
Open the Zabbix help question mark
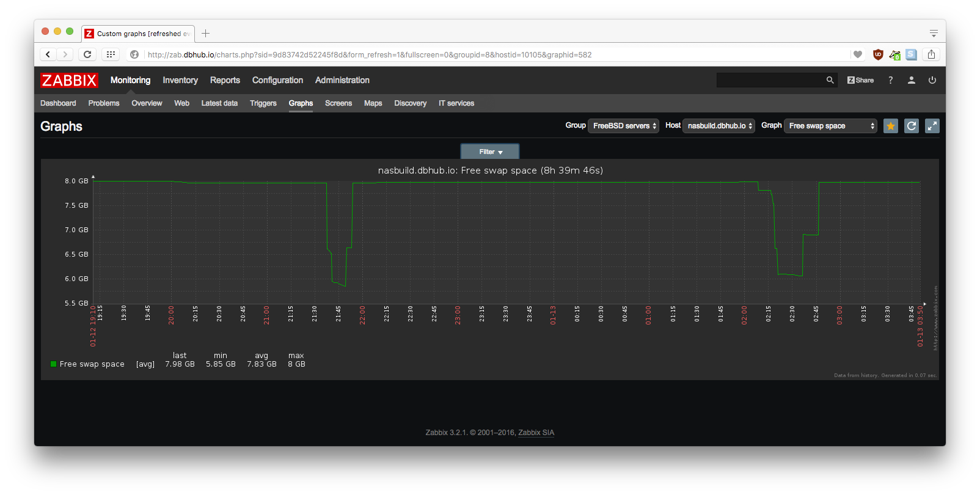(891, 80)
